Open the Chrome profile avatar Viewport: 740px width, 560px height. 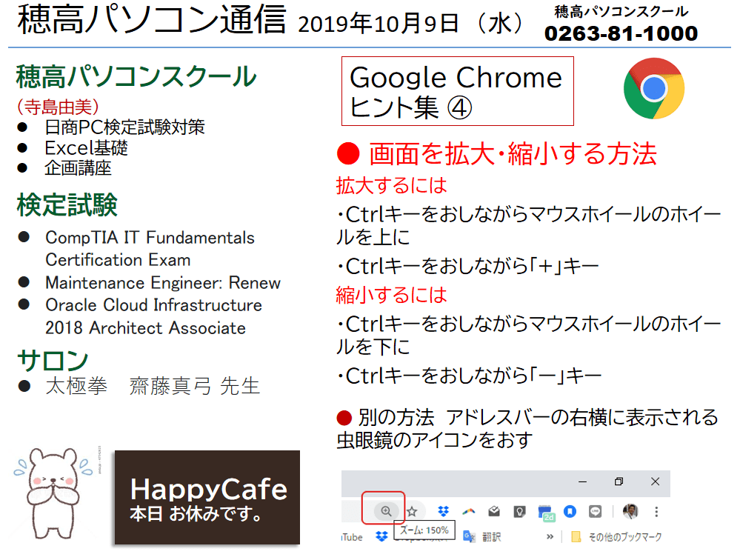pyautogui.click(x=630, y=511)
